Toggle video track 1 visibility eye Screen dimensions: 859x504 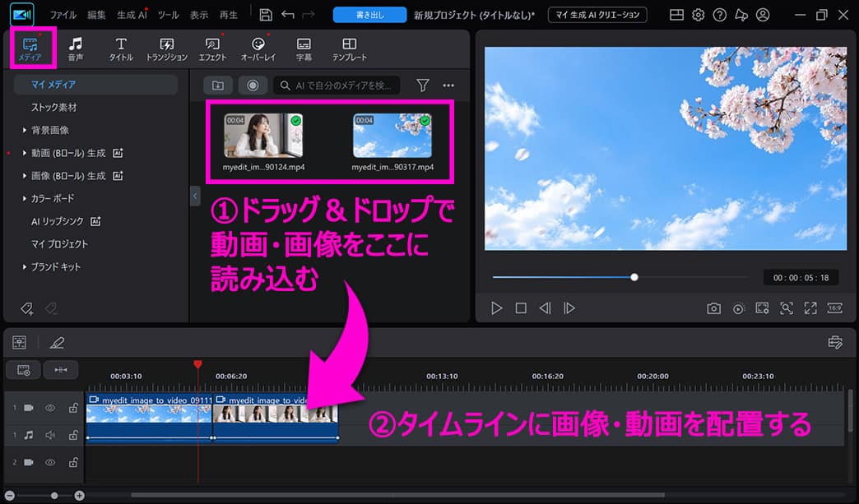tap(50, 409)
